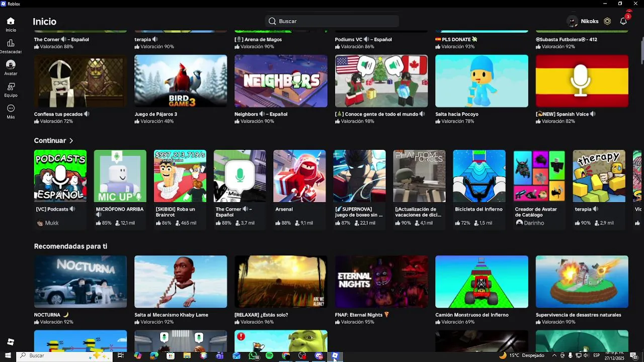Open Microsoft Store from the taskbar

pyautogui.click(x=171, y=356)
